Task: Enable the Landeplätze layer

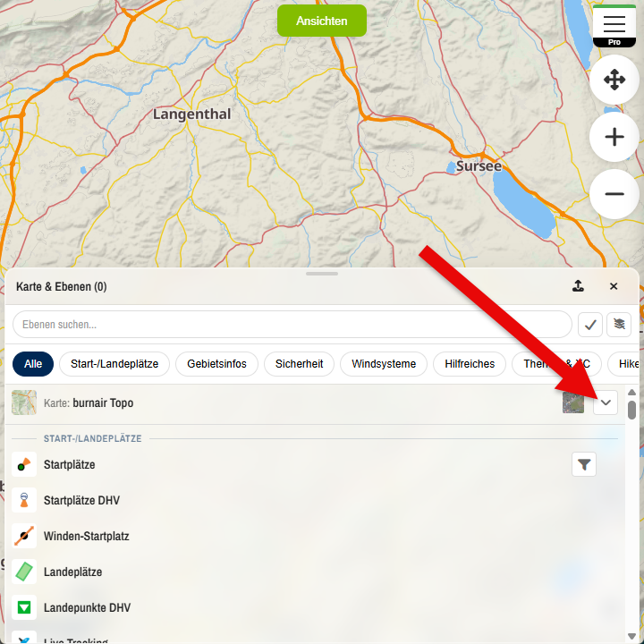Action: click(x=72, y=572)
